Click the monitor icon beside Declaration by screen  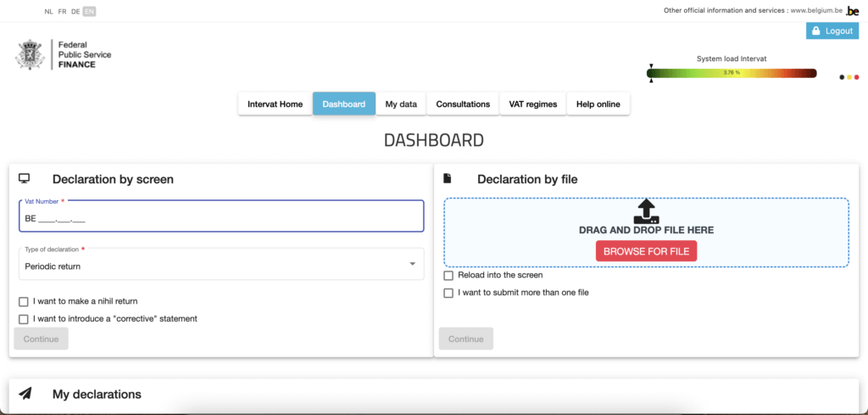click(x=24, y=178)
